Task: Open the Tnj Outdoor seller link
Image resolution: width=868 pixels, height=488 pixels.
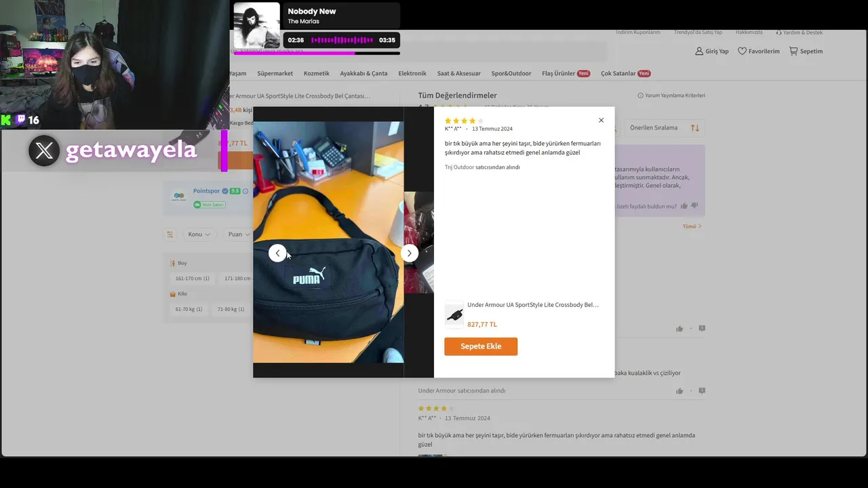Action: (x=460, y=167)
